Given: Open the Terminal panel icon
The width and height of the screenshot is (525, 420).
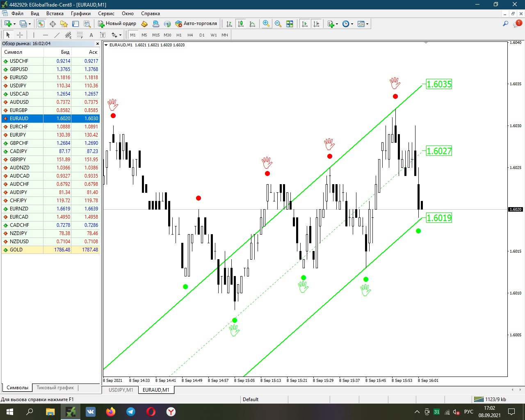Looking at the screenshot, I should click(75, 24).
